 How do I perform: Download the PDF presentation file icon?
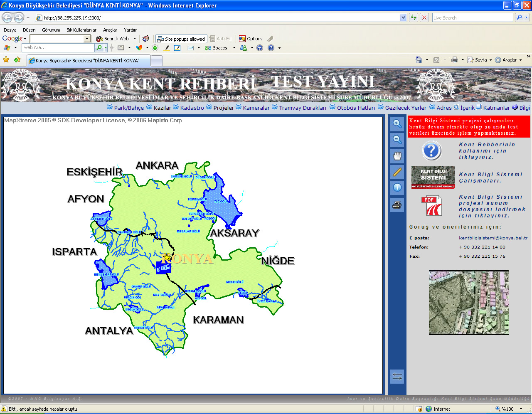click(x=432, y=206)
